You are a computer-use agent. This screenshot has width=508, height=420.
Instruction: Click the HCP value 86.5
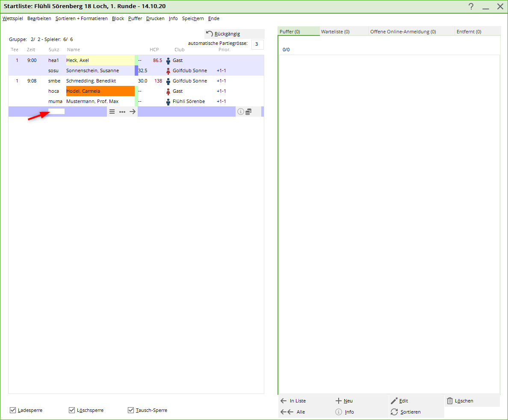coord(157,60)
